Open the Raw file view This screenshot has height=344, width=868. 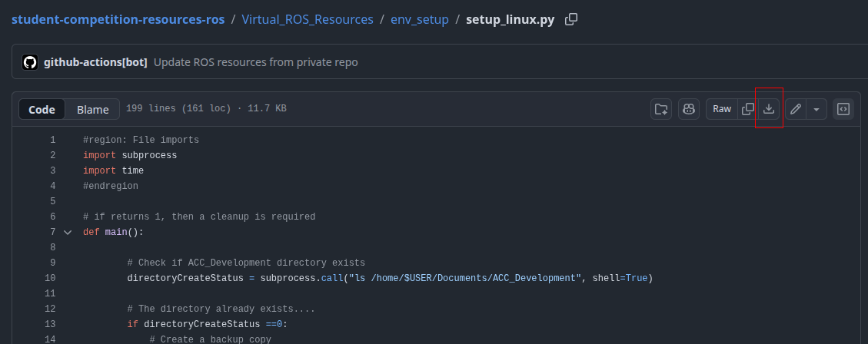[722, 109]
